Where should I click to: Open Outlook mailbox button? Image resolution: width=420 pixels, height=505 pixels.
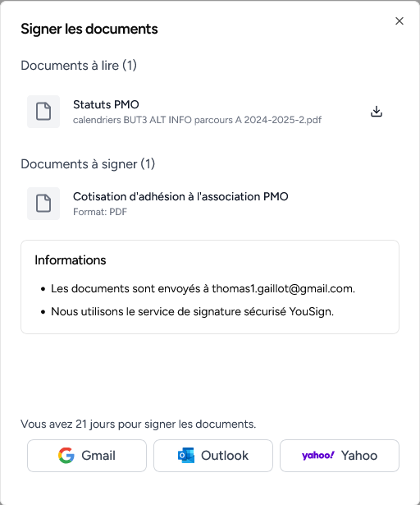pyautogui.click(x=213, y=456)
